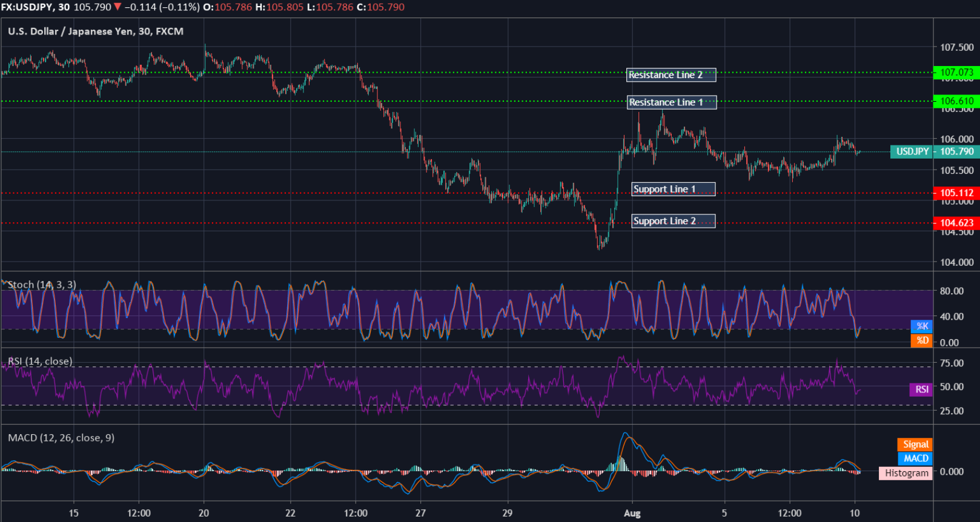
Task: Click the 5 date on time axis
Action: pyautogui.click(x=724, y=514)
